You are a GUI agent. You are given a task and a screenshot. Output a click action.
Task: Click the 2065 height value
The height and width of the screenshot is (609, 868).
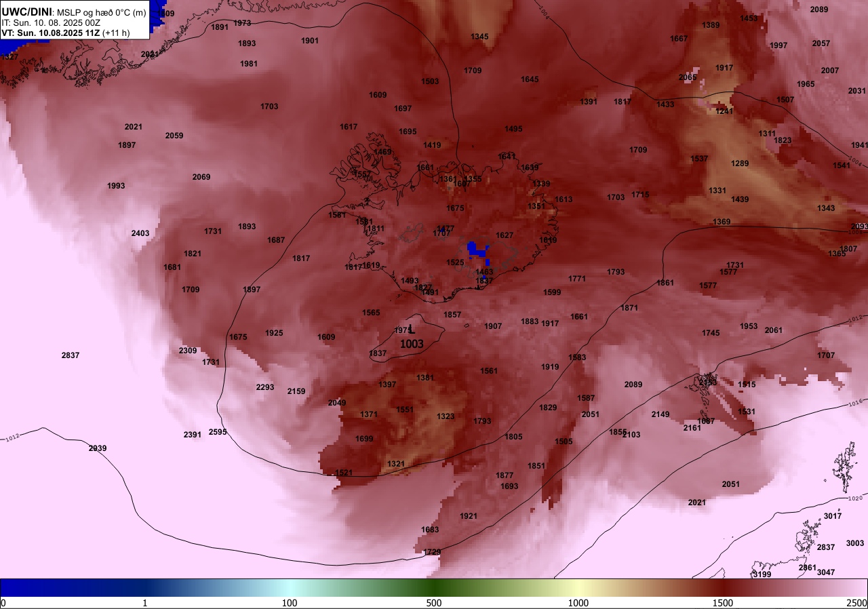(688, 77)
